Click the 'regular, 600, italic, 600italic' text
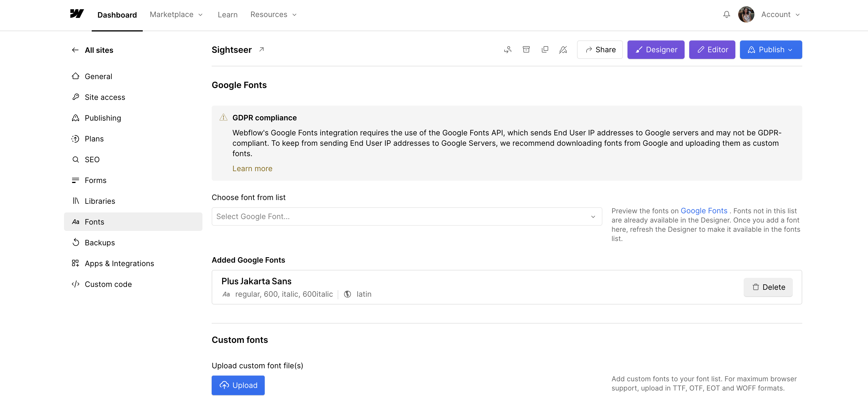This screenshot has height=396, width=868. 284,294
